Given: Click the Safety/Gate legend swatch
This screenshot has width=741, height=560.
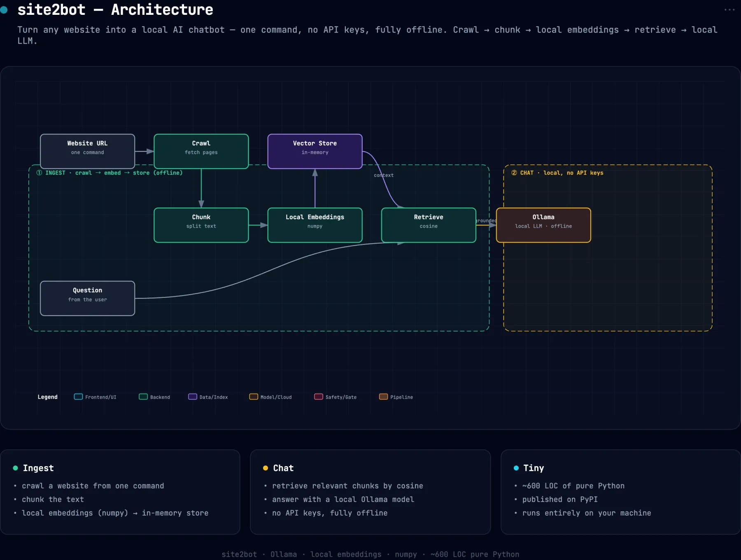Looking at the screenshot, I should coord(319,397).
